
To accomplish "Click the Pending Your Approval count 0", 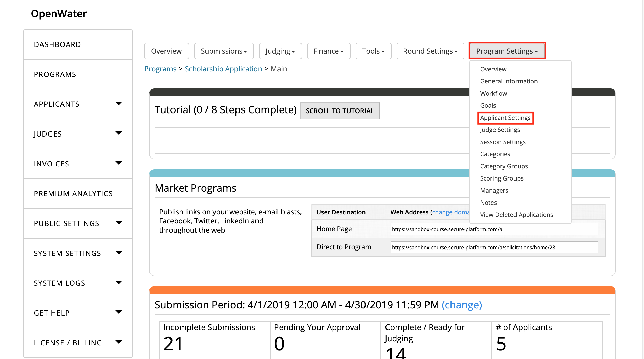I will point(280,344).
